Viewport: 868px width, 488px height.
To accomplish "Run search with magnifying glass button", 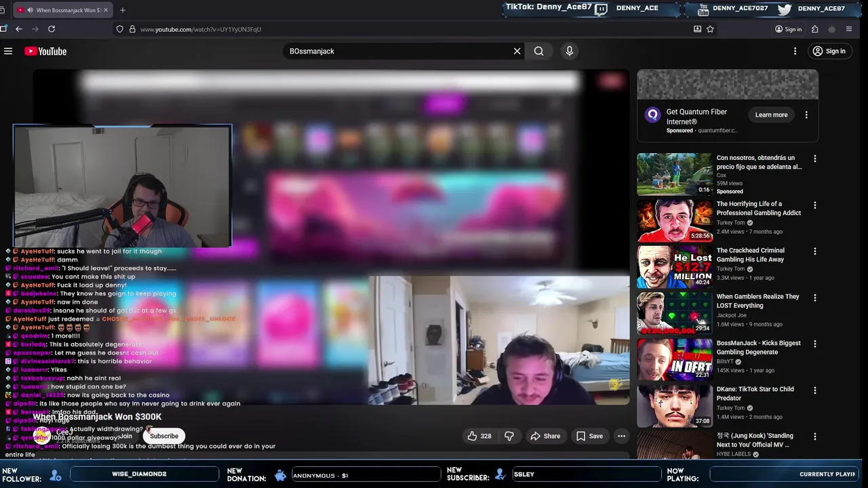I will tap(538, 51).
